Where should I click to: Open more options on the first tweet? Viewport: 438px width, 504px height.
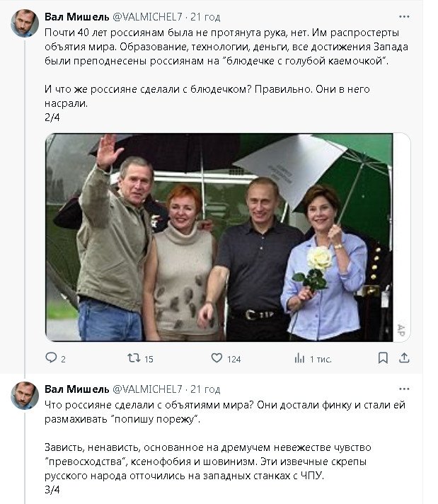point(403,16)
